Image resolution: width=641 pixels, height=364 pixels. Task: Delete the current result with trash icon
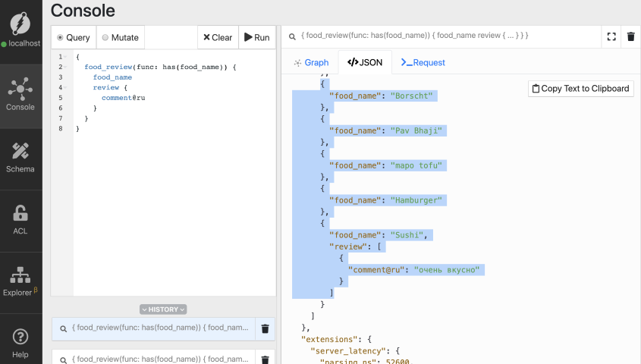tap(630, 36)
